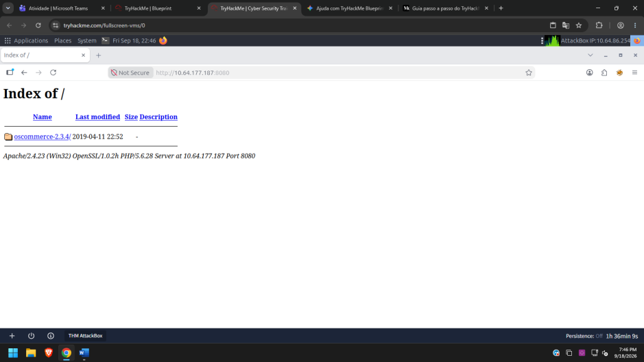Add a new Chrome tab
The width and height of the screenshot is (644, 362).
coord(501,8)
